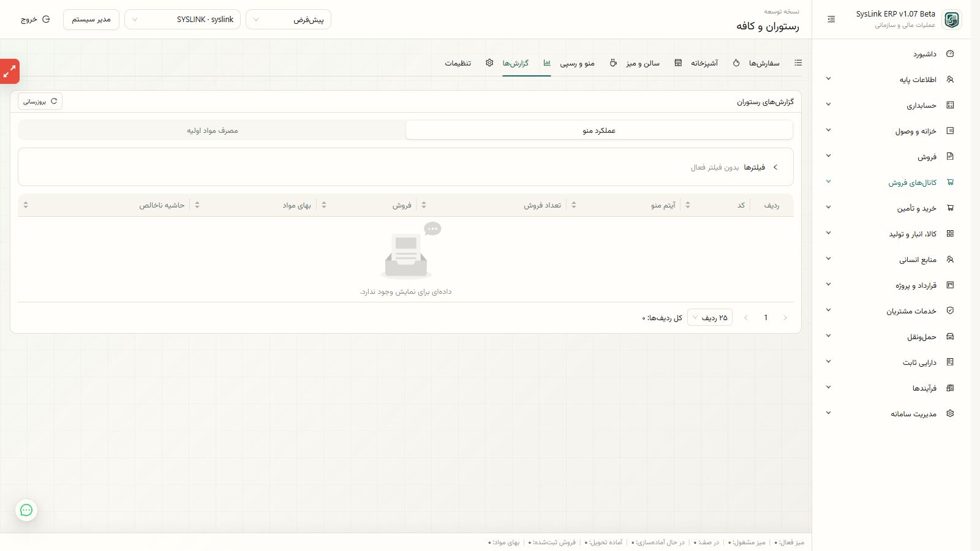Click the list icon beside the سفارش‌ها tab
This screenshot has height=551, width=980.
click(x=798, y=63)
